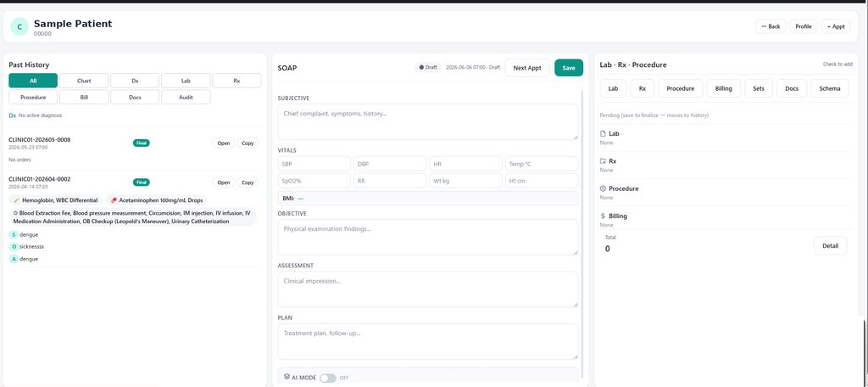
Task: Switch to Dx history tab
Action: (x=135, y=81)
